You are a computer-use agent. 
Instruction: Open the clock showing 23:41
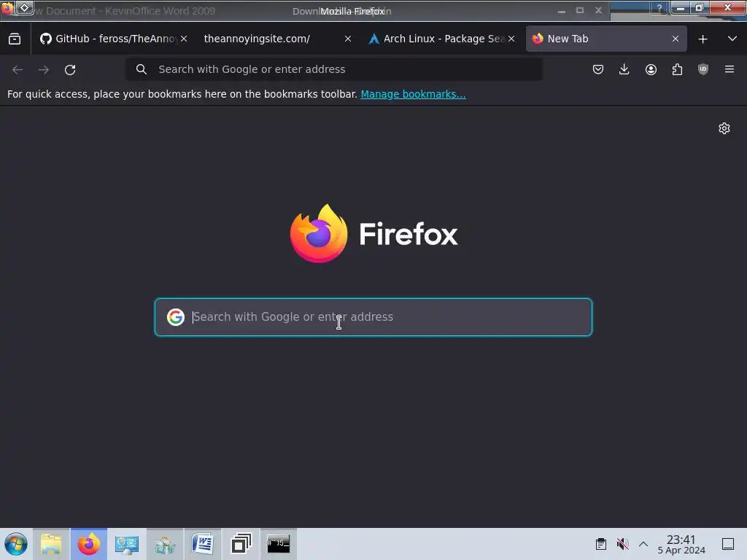point(681,544)
